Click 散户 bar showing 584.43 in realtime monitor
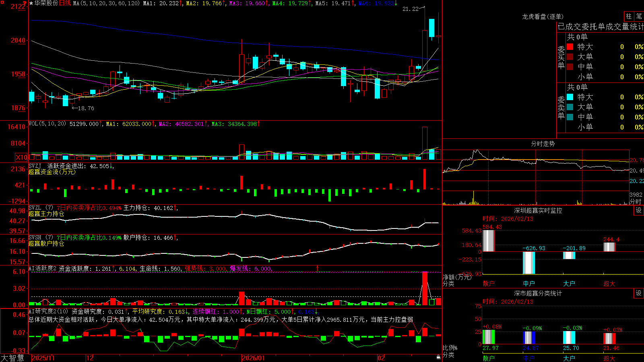Screen dimensions: 644x362 (488, 241)
